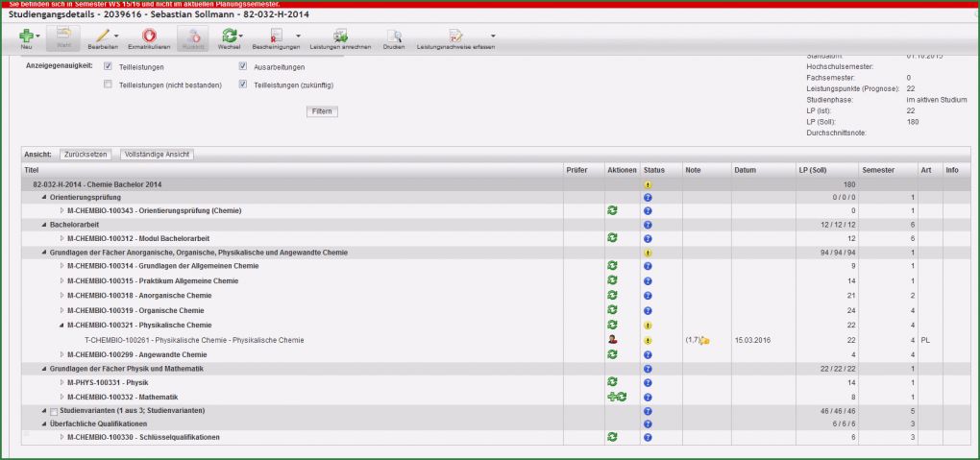Click the Vollständige Ansicht button
Screen dimensions: 980x460
(157, 155)
